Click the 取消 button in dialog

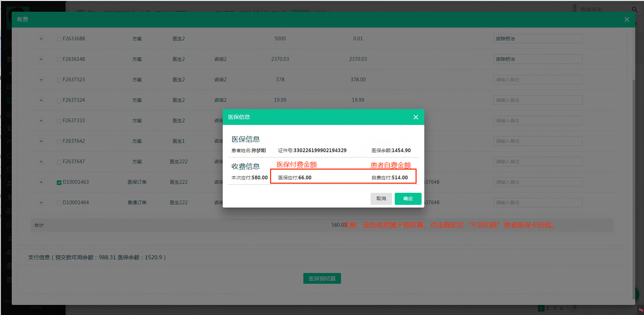pyautogui.click(x=381, y=198)
